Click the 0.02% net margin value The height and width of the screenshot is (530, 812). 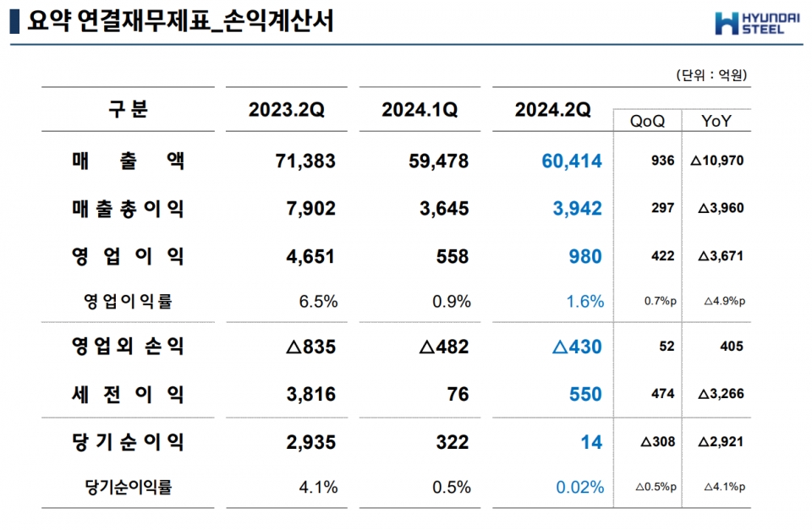point(579,487)
